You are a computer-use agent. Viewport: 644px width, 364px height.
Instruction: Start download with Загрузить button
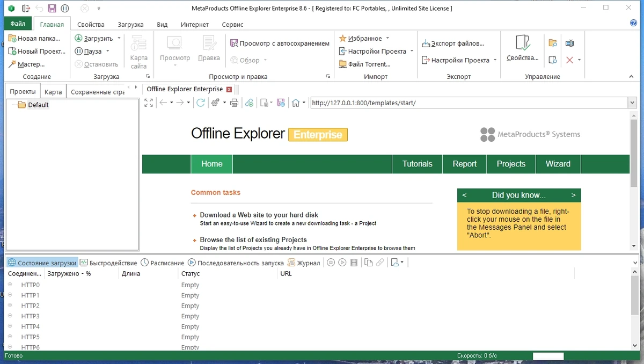93,39
